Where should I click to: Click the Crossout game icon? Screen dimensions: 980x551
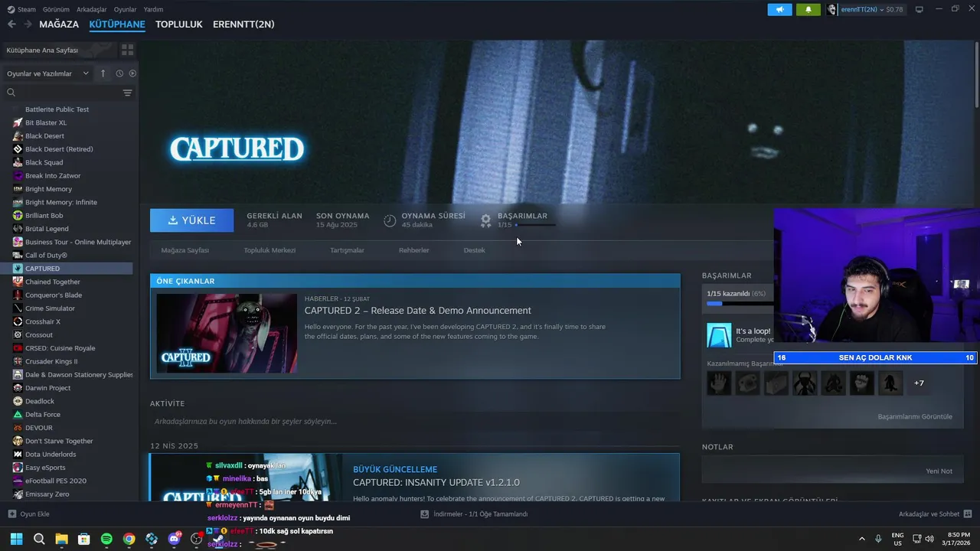(x=18, y=335)
